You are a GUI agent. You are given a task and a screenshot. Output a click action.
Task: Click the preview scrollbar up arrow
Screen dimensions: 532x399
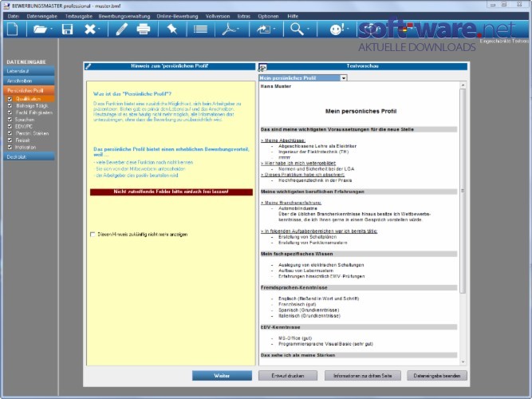(x=463, y=85)
